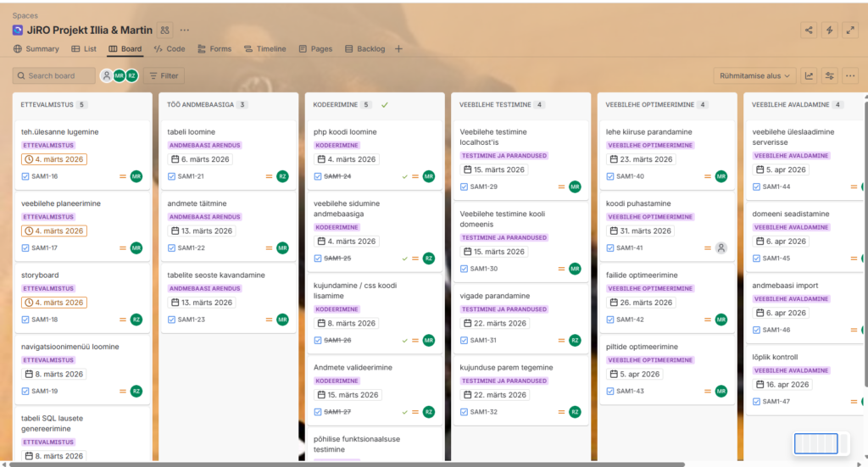Switch to the Backlog tab
Viewport: 868px width, 467px height.
(x=365, y=49)
